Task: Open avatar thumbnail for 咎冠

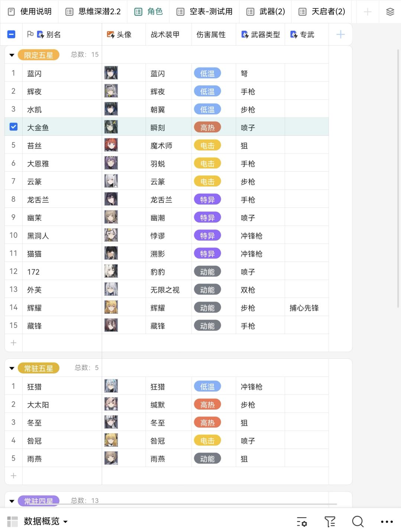Action: tap(111, 440)
